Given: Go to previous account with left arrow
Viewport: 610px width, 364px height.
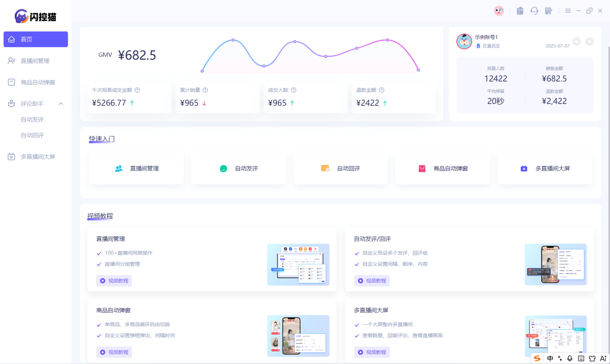Looking at the screenshot, I should click(576, 41).
